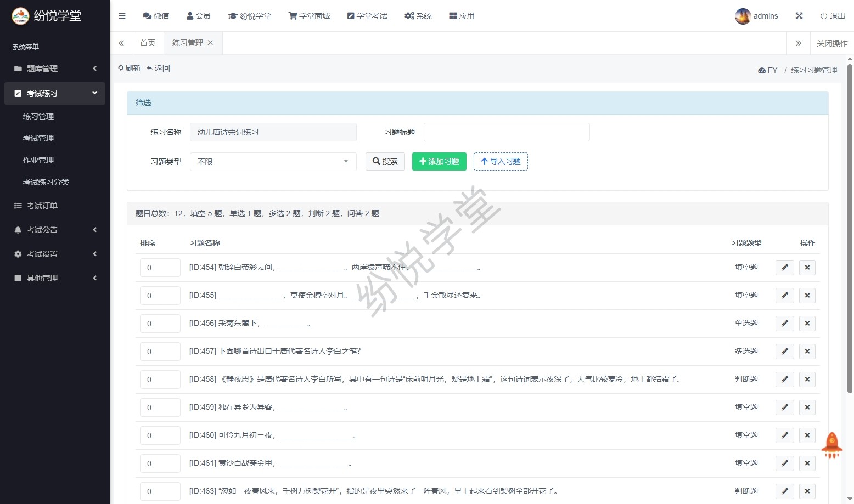
Task: Switch to the 首页 tab
Action: [x=148, y=43]
